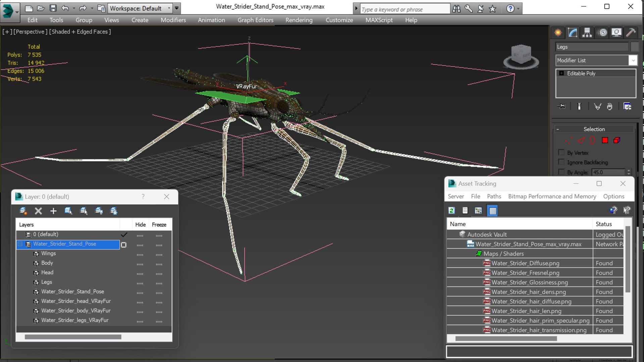Open Paths menu in Asset Tracking
Viewport: 644px width, 362px height.
coord(494,196)
